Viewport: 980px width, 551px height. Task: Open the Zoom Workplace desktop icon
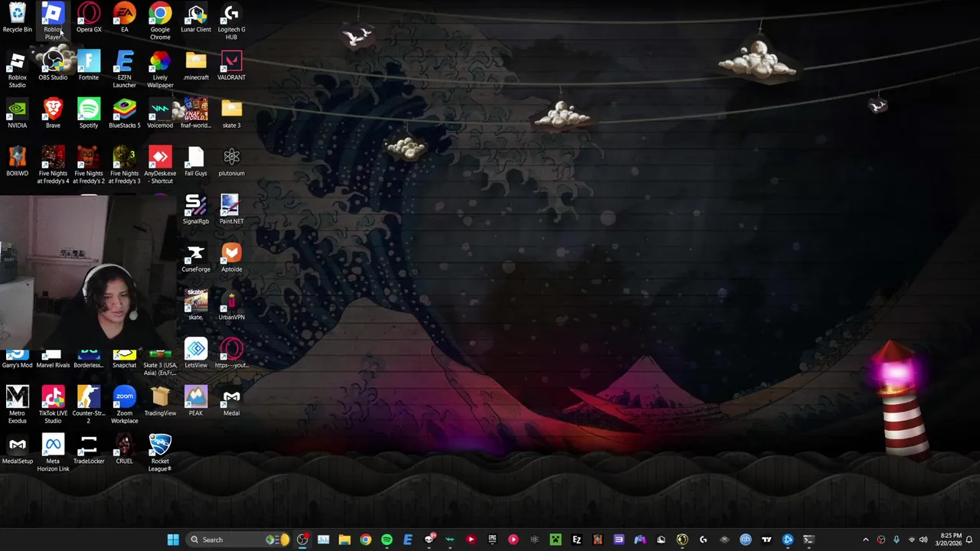tap(124, 406)
